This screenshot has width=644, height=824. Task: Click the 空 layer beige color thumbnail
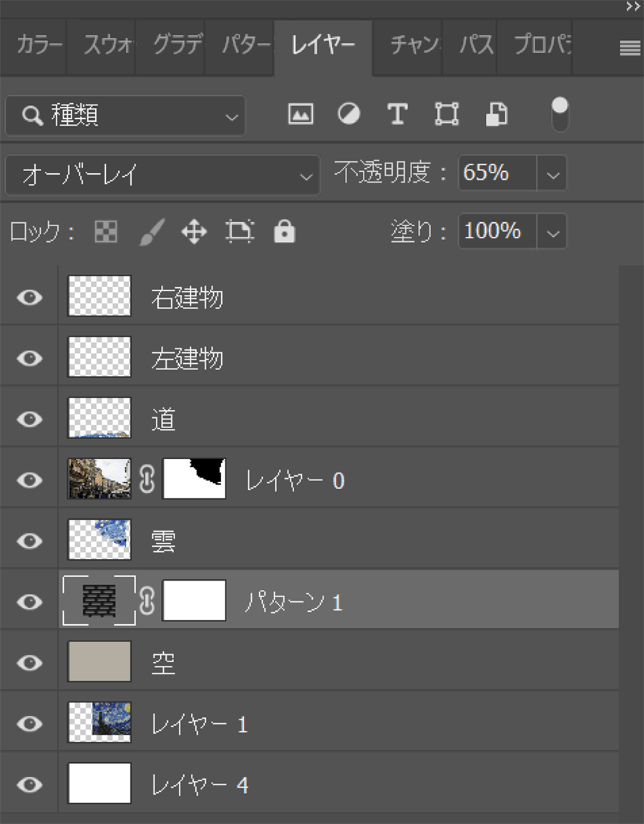click(x=99, y=661)
